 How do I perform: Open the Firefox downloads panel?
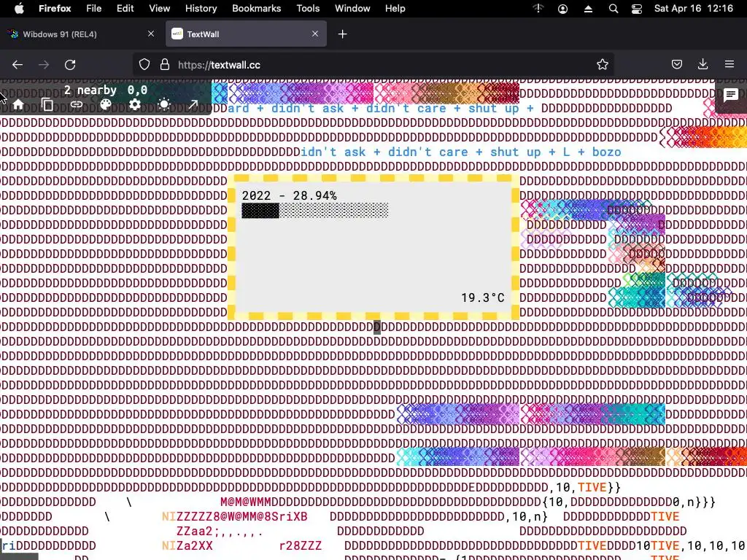[703, 65]
